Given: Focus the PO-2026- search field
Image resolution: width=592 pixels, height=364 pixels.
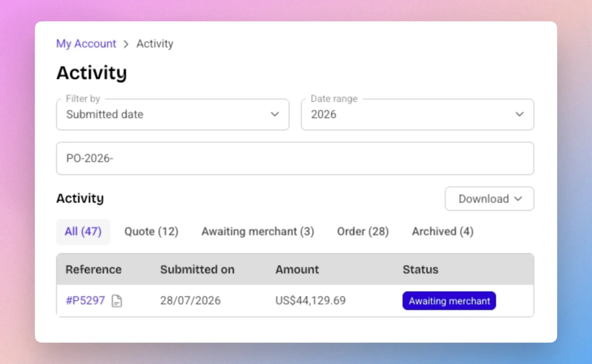Looking at the screenshot, I should (x=295, y=158).
